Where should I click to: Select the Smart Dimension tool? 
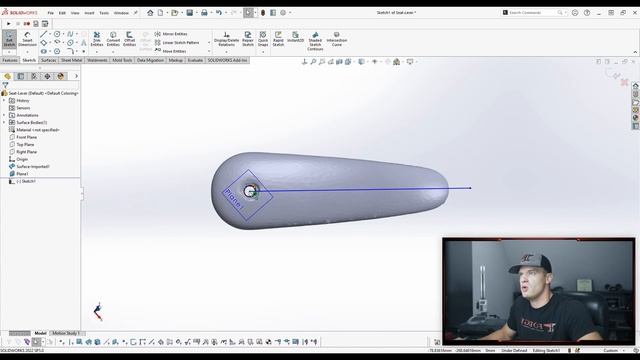pyautogui.click(x=27, y=39)
